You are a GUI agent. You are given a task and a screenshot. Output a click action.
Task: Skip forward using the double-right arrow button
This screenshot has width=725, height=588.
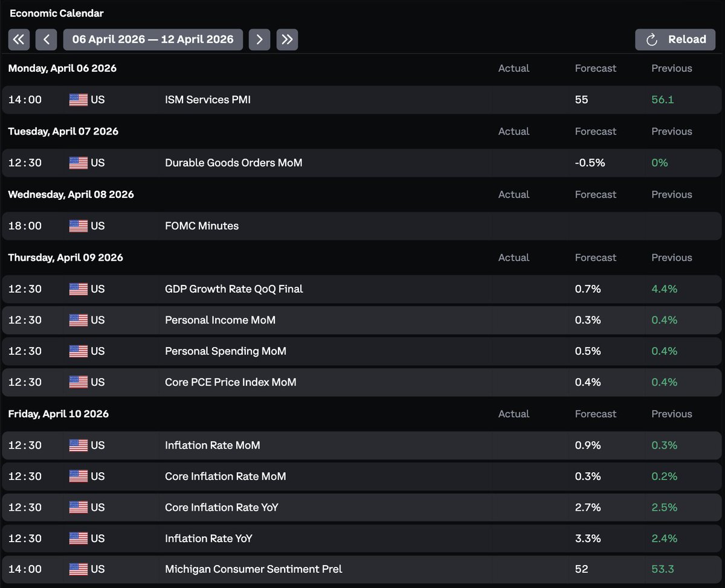tap(287, 40)
